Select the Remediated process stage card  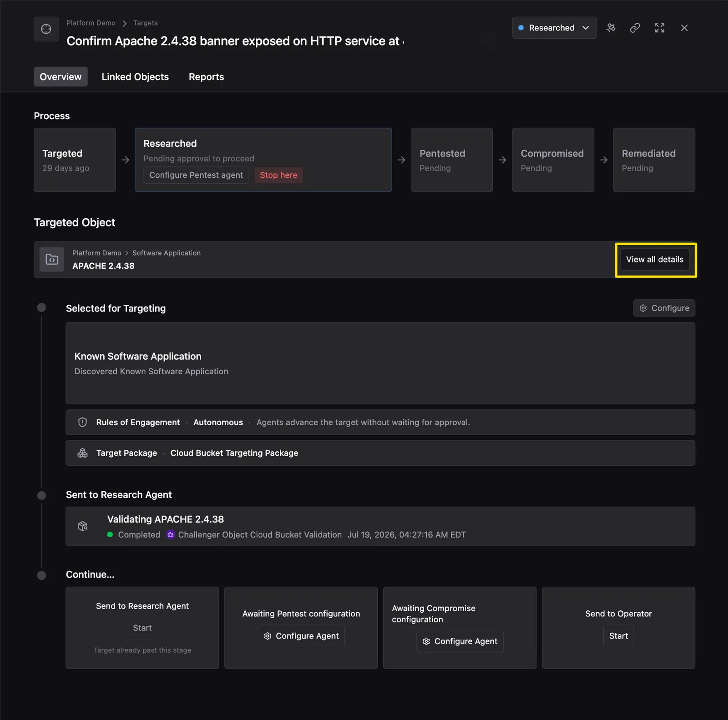click(654, 160)
